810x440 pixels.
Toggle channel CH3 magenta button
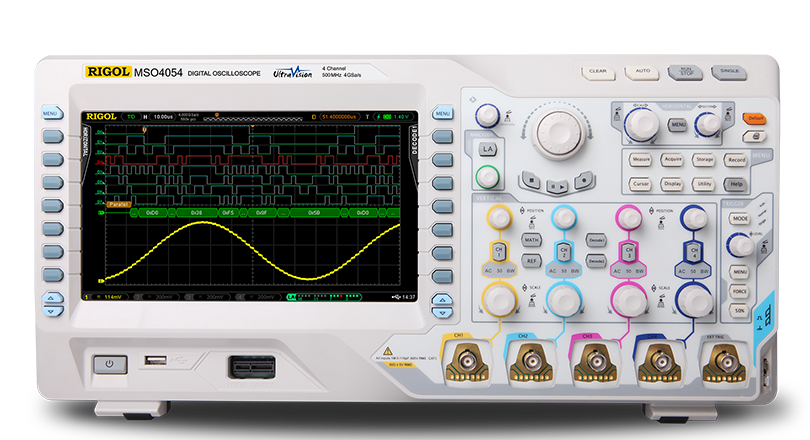tap(628, 250)
